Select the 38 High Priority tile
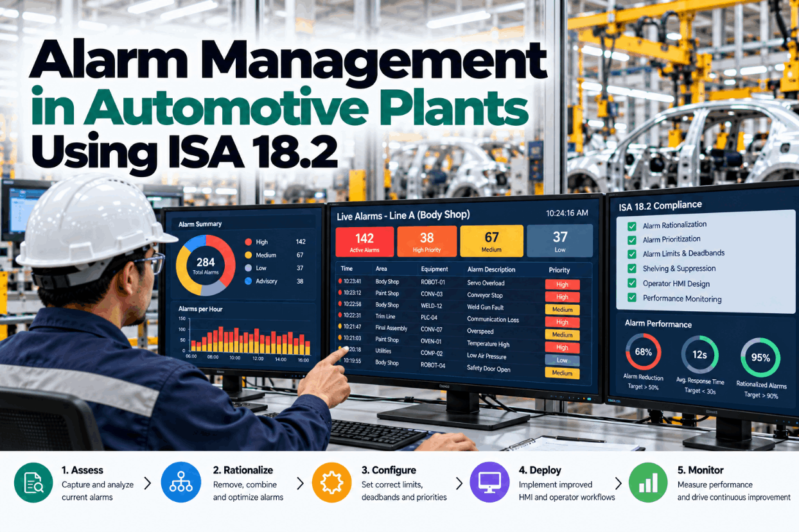 [x=427, y=242]
